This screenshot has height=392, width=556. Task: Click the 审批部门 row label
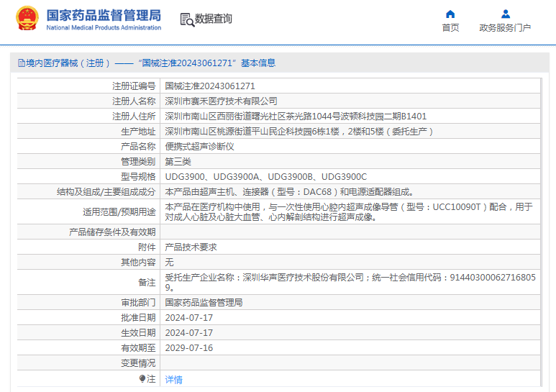point(138,302)
